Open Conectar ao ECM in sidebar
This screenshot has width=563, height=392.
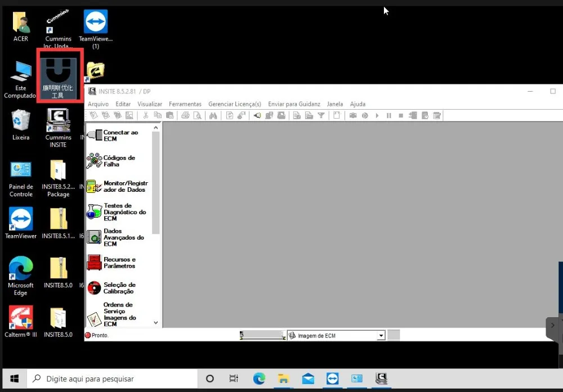[x=113, y=136]
